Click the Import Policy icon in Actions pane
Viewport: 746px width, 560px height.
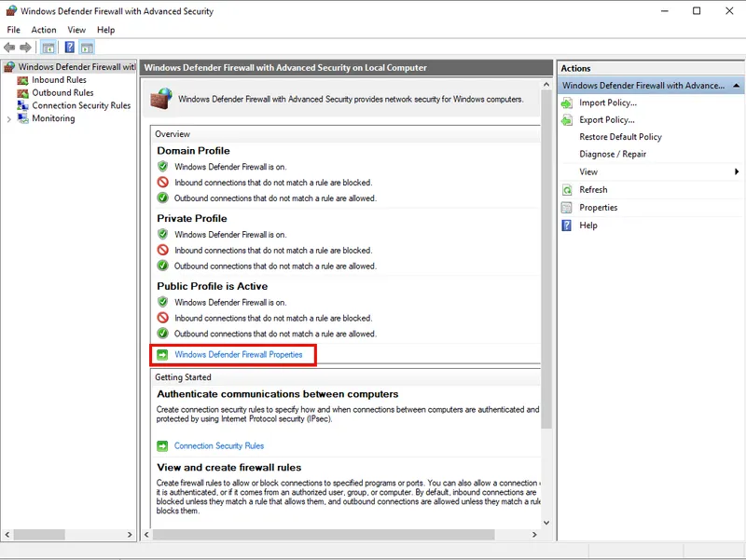pyautogui.click(x=567, y=102)
